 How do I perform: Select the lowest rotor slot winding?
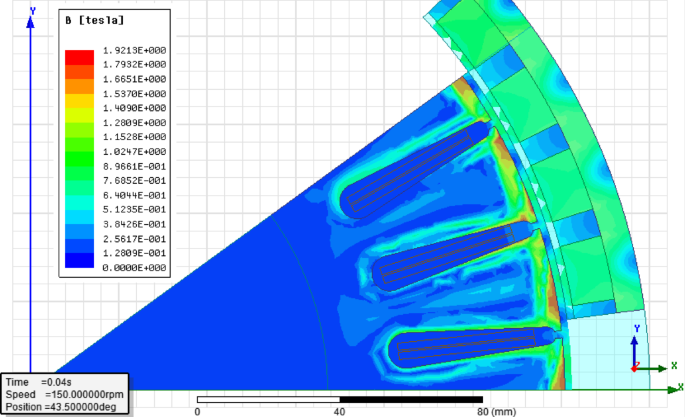coord(466,344)
